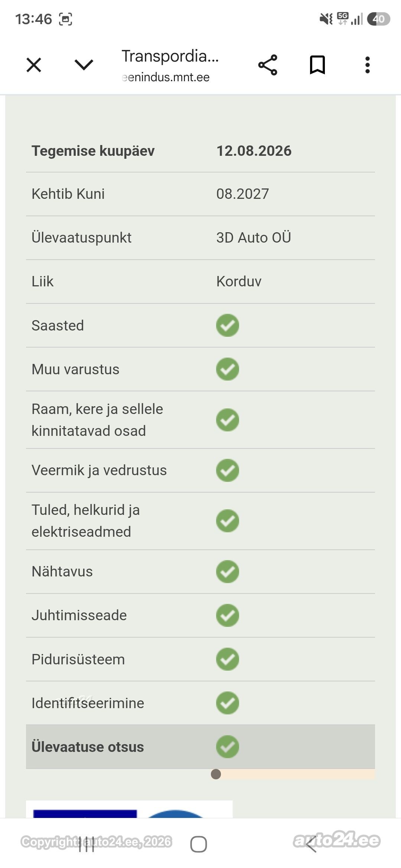This screenshot has height=868, width=401.
Task: Tap the Android home button
Action: (199, 845)
